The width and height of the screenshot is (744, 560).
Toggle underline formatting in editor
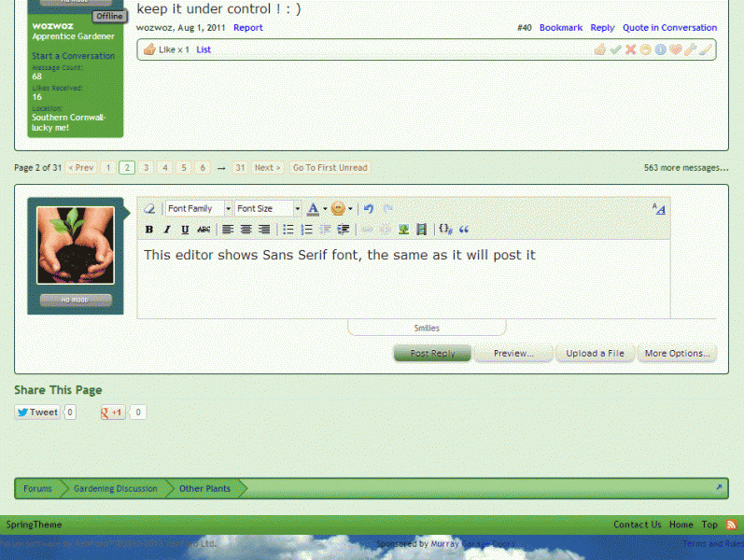[x=185, y=230]
